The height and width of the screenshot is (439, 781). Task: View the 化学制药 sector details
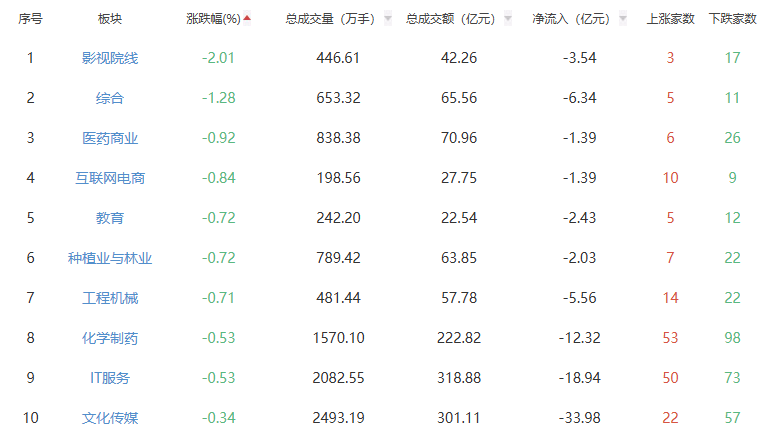click(x=110, y=338)
